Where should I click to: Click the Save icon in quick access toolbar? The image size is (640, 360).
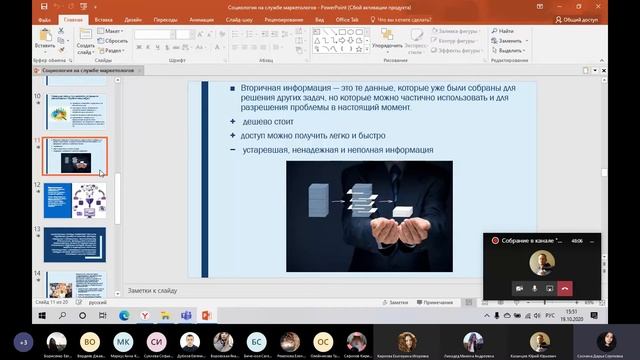44,7
